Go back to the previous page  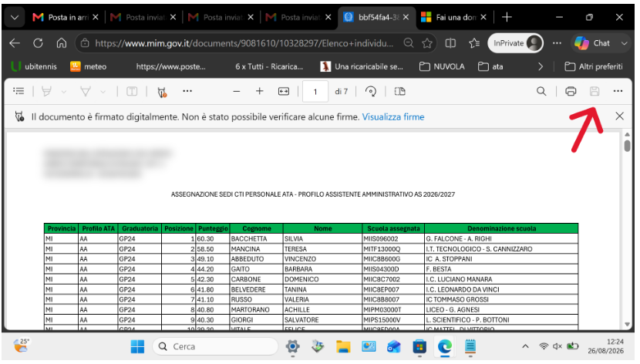15,43
